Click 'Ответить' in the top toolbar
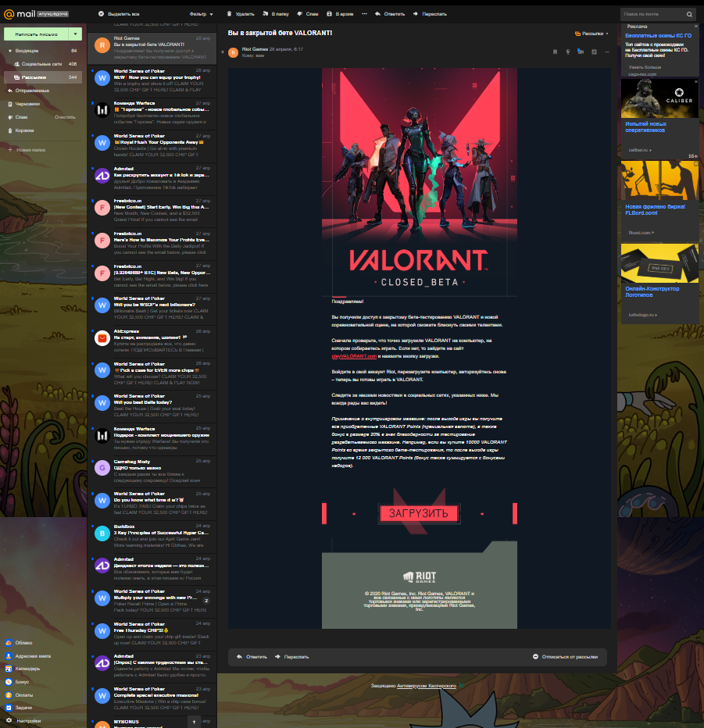Viewport: 704px width, 728px height. tap(390, 14)
